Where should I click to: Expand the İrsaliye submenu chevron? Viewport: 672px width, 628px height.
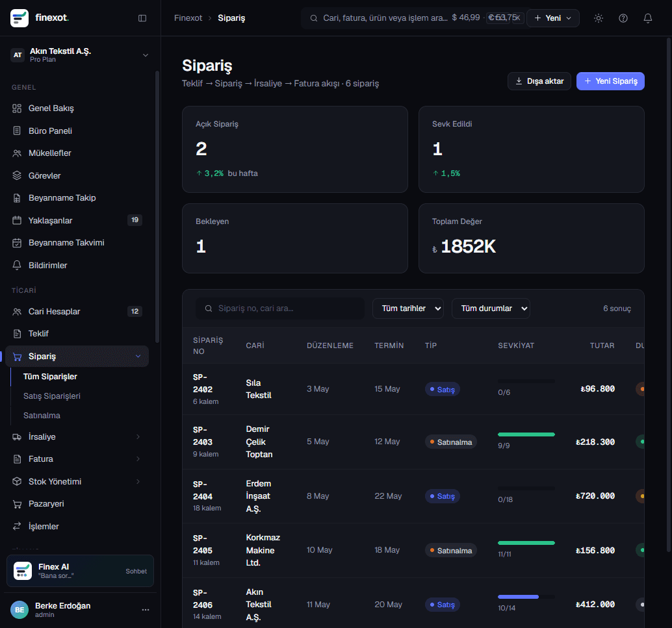click(138, 437)
